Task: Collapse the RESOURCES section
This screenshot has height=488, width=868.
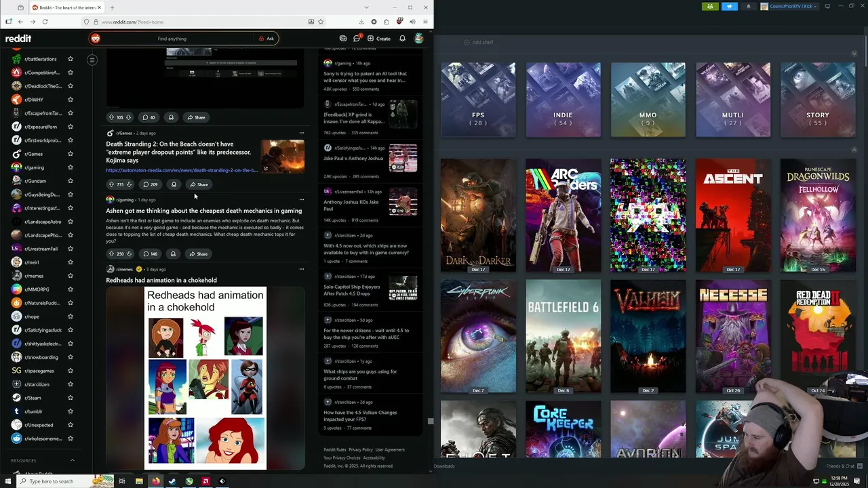Action: click(x=73, y=461)
